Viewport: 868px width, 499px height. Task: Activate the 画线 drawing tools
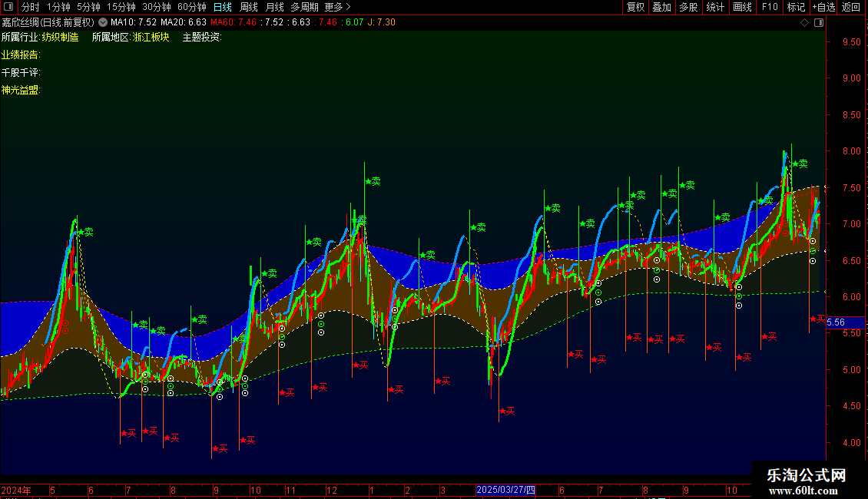[742, 7]
